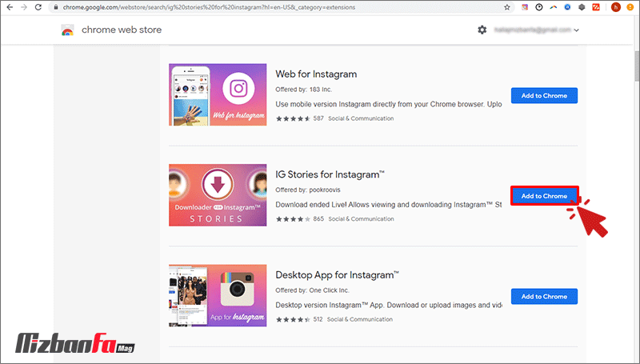Click the Chrome Web Store logo

[67, 30]
